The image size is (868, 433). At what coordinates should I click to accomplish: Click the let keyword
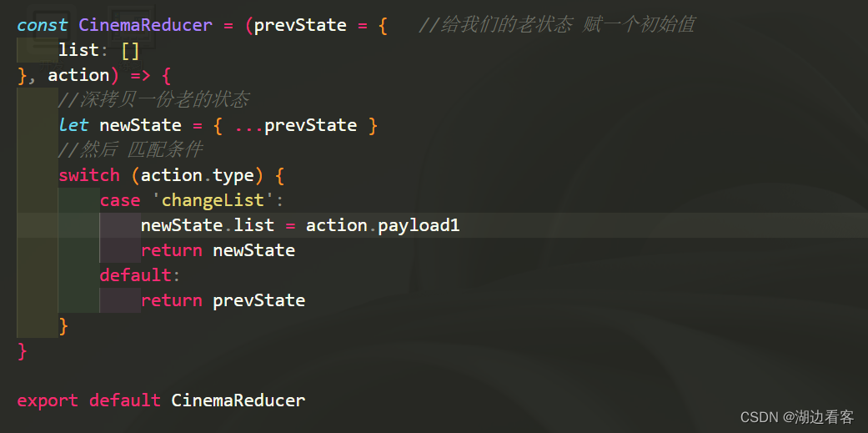click(73, 125)
